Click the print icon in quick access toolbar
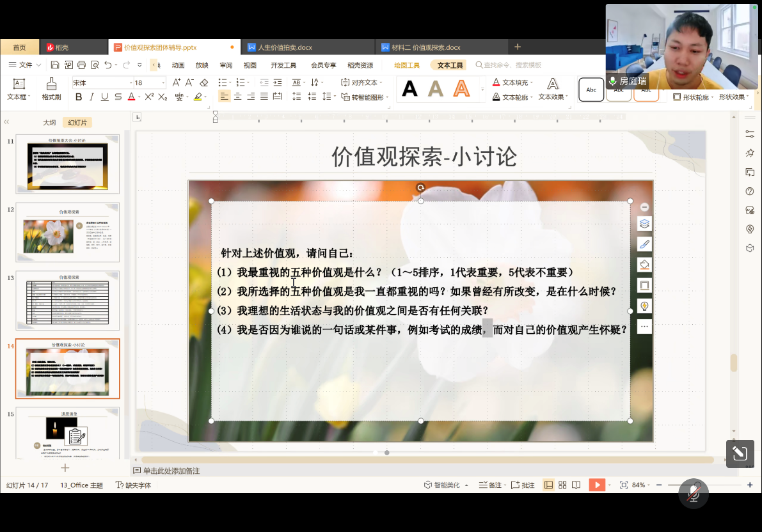The image size is (762, 532). point(81,65)
